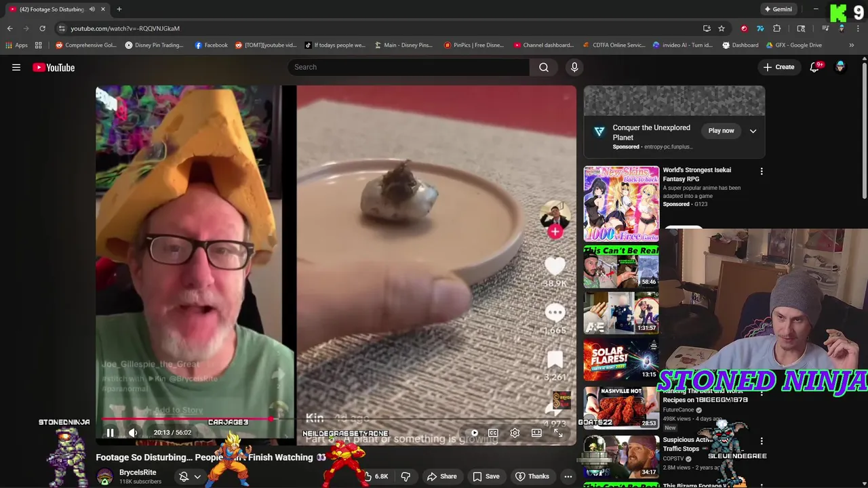
Task: Select the Footage So Disturbing browser tab
Action: 56,9
